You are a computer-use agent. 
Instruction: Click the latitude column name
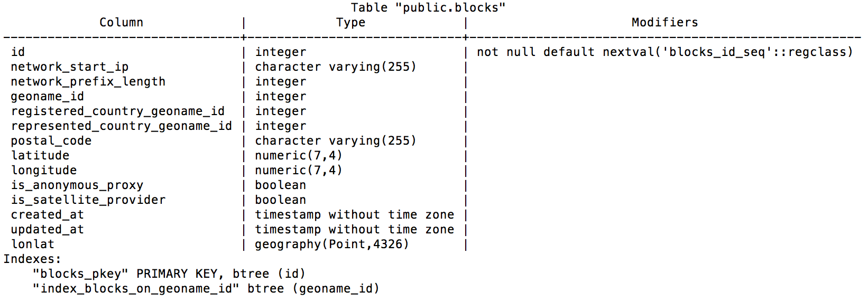tap(40, 156)
